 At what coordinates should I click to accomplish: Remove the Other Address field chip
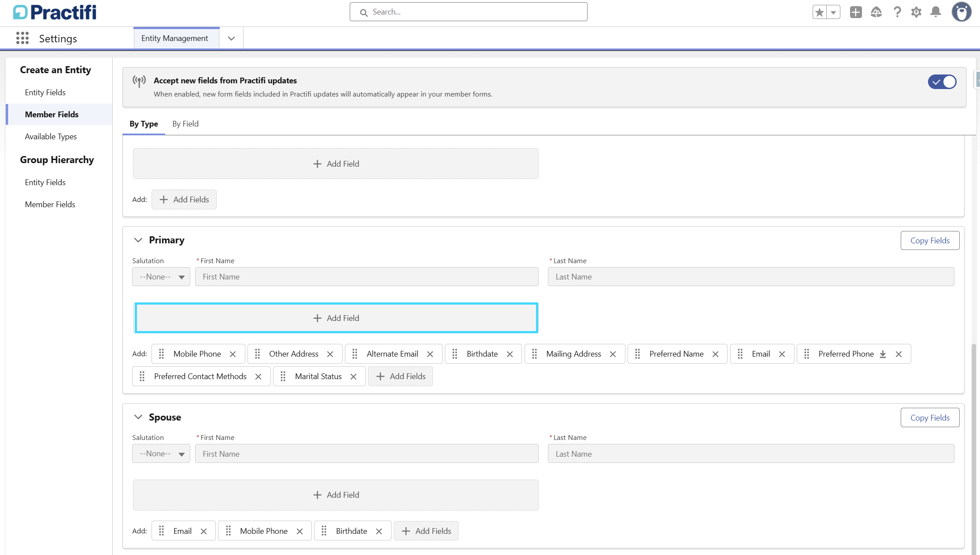click(x=330, y=354)
